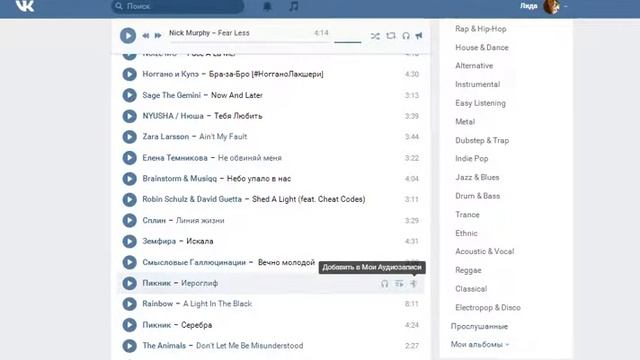Expand Мои альбомы dropdown
The height and width of the screenshot is (360, 640).
pos(480,344)
